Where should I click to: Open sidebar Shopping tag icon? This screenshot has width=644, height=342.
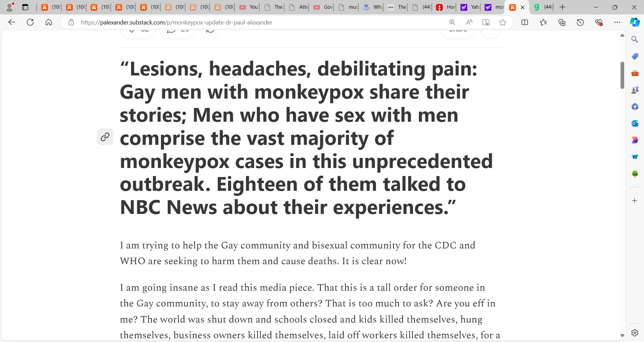click(635, 56)
